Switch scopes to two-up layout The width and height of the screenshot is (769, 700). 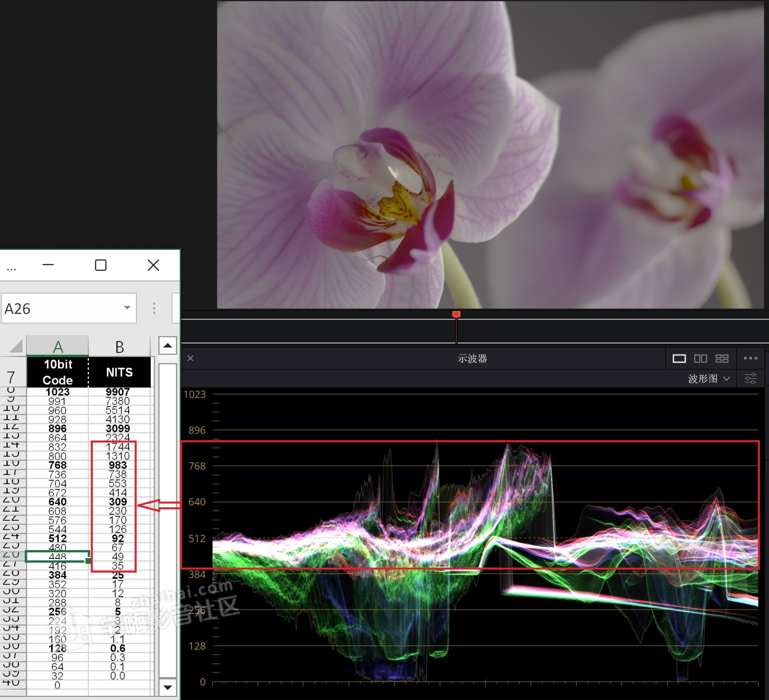701,358
